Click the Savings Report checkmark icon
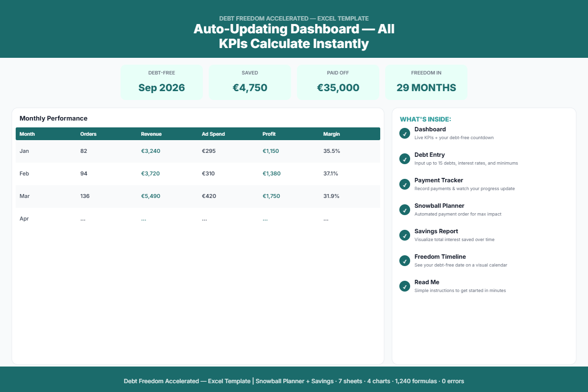588x392 pixels. (x=404, y=235)
